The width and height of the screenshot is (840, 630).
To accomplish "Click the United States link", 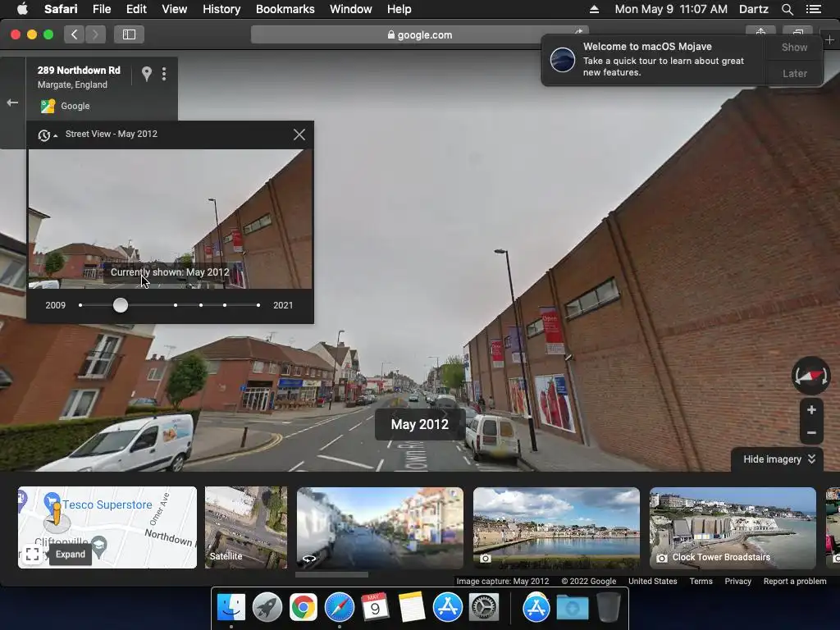I will pyautogui.click(x=652, y=582).
